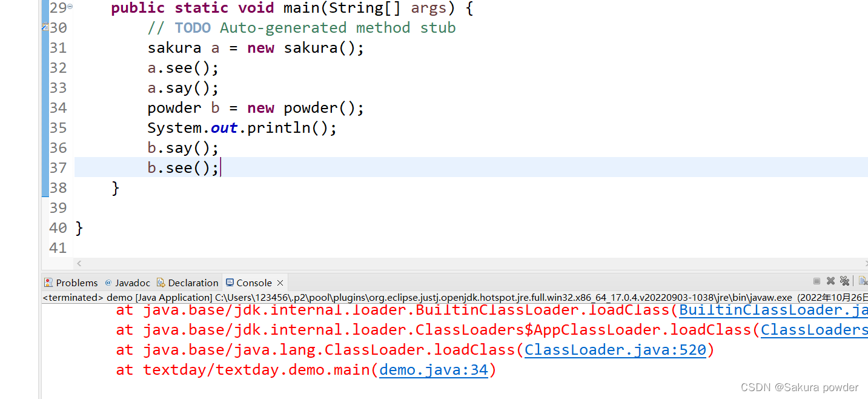Place the cursor on the b.say() line
The width and height of the screenshot is (868, 399).
click(182, 147)
